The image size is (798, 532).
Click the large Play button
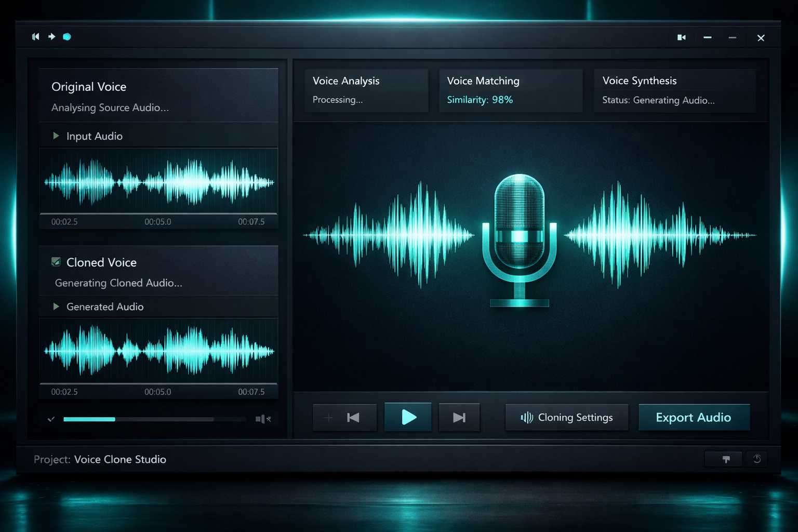[408, 417]
